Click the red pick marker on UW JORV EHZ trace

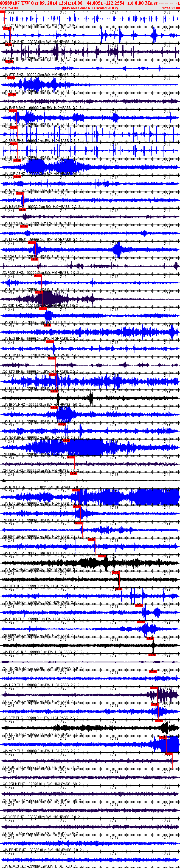[17, 161]
